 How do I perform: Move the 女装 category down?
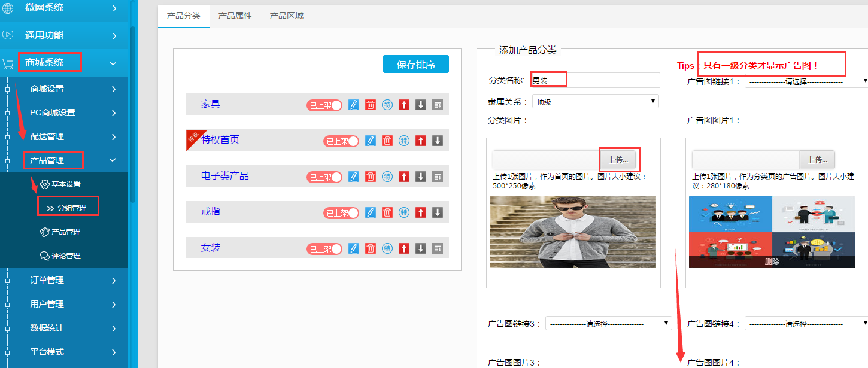point(421,248)
